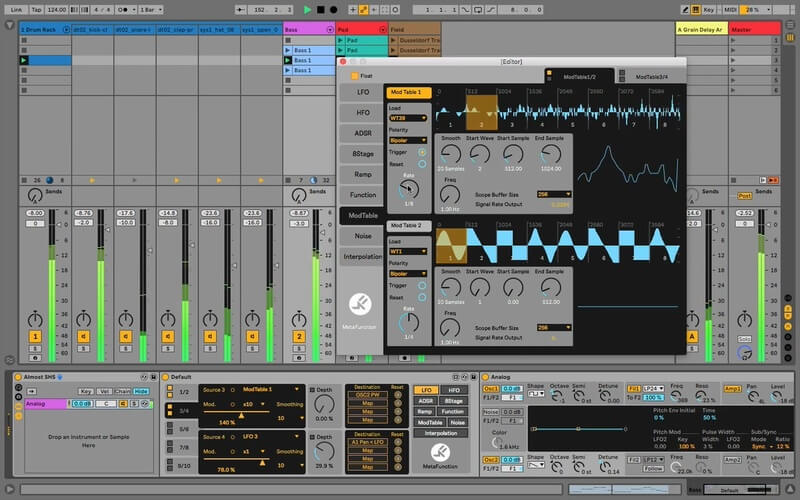Select the ModTable1/2 tab

coord(579,77)
